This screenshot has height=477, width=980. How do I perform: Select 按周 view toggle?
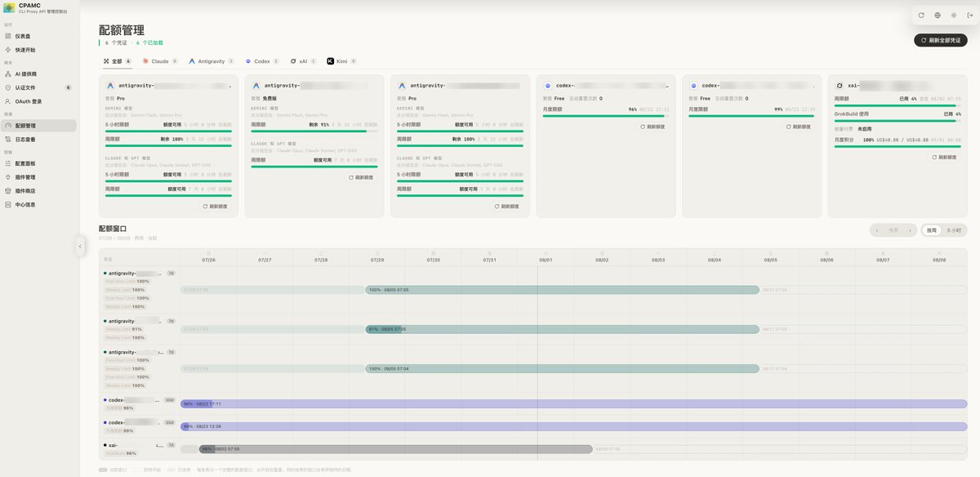click(x=932, y=230)
